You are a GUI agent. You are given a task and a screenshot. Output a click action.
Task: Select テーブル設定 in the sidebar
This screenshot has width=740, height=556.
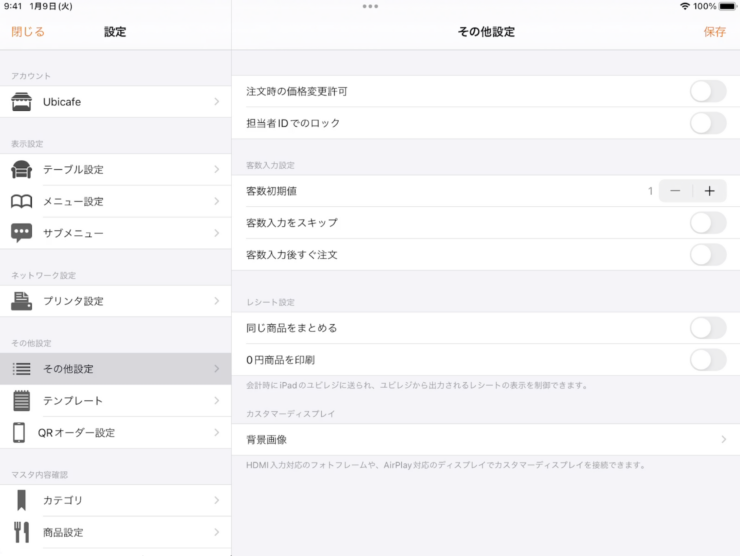(x=116, y=169)
